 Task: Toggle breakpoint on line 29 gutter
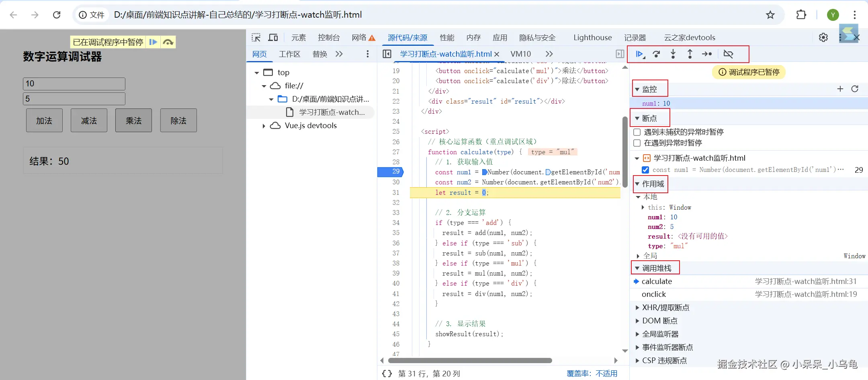390,172
